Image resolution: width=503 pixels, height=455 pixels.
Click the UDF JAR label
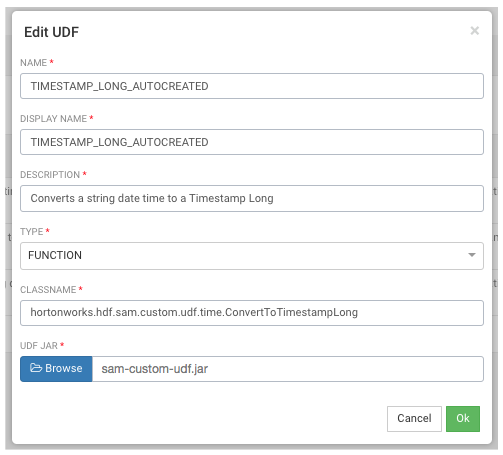39,346
